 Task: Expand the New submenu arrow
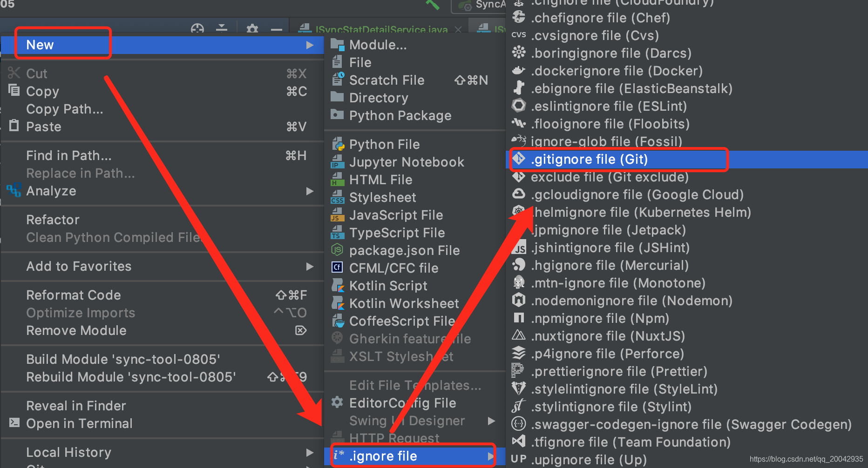310,45
